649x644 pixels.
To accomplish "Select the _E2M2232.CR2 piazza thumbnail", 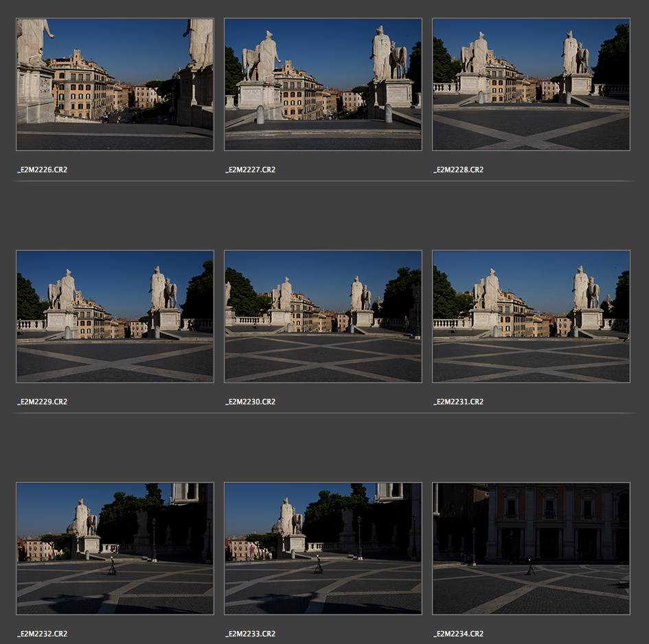I will coord(115,548).
